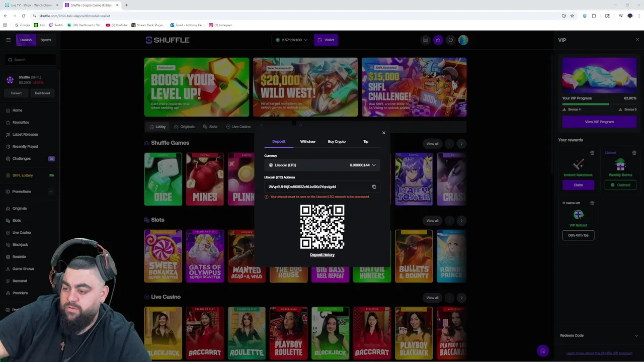Click the VIP progress bar
The width and height of the screenshot is (644, 362).
[x=599, y=104]
